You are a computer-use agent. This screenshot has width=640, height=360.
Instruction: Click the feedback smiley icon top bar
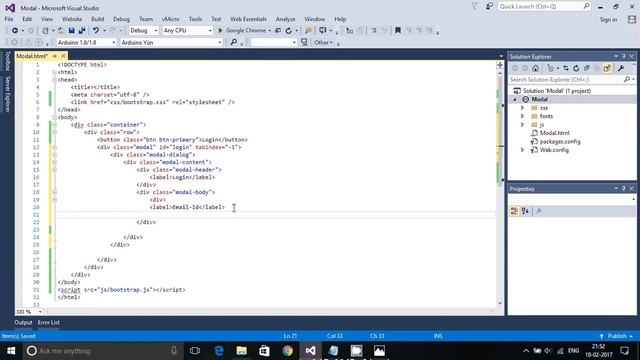(x=489, y=7)
